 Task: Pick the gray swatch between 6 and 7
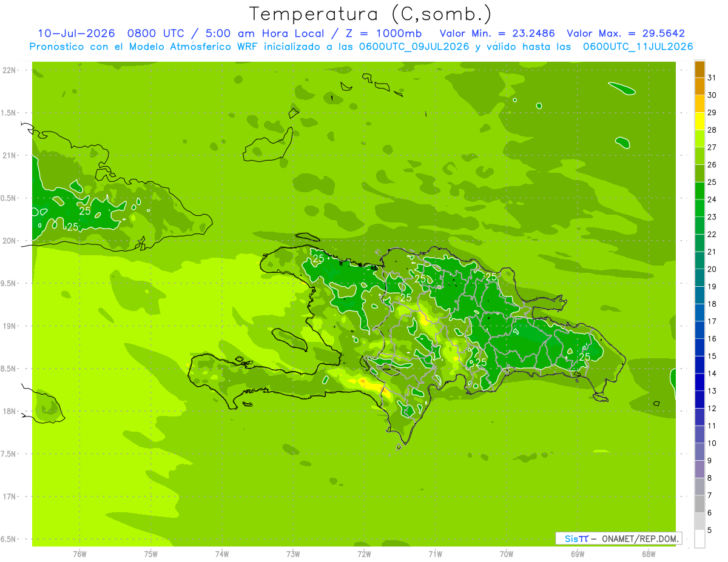(699, 504)
